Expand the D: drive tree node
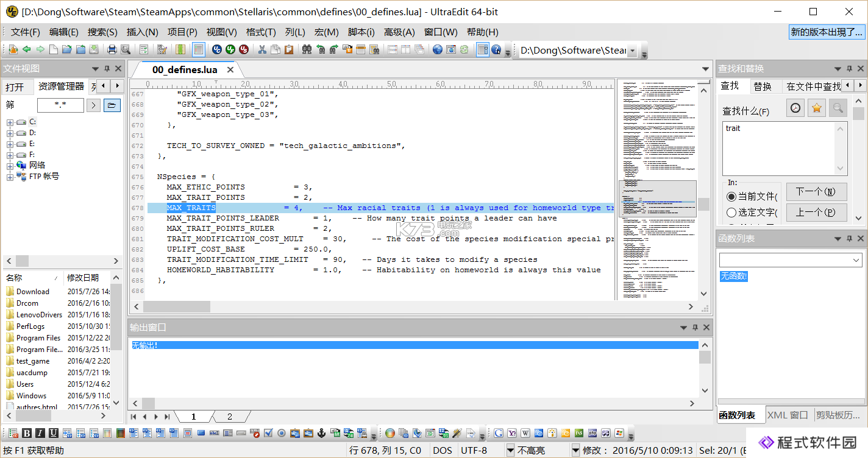The height and width of the screenshot is (458, 868). click(10, 133)
